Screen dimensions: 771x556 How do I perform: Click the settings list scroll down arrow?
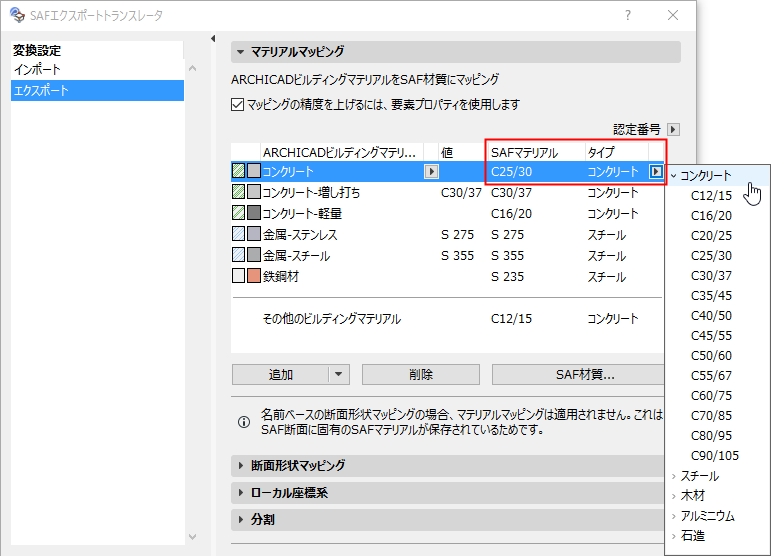(x=193, y=536)
